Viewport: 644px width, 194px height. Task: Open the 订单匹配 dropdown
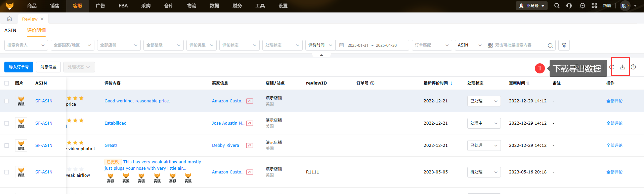(x=432, y=45)
